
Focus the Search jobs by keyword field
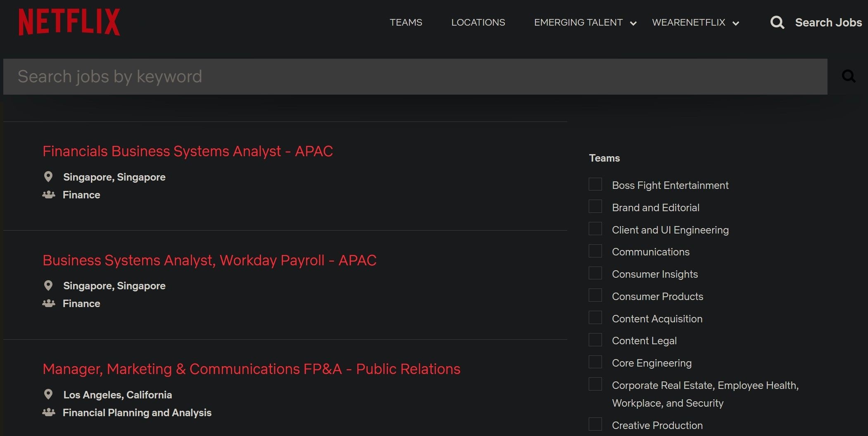(415, 76)
